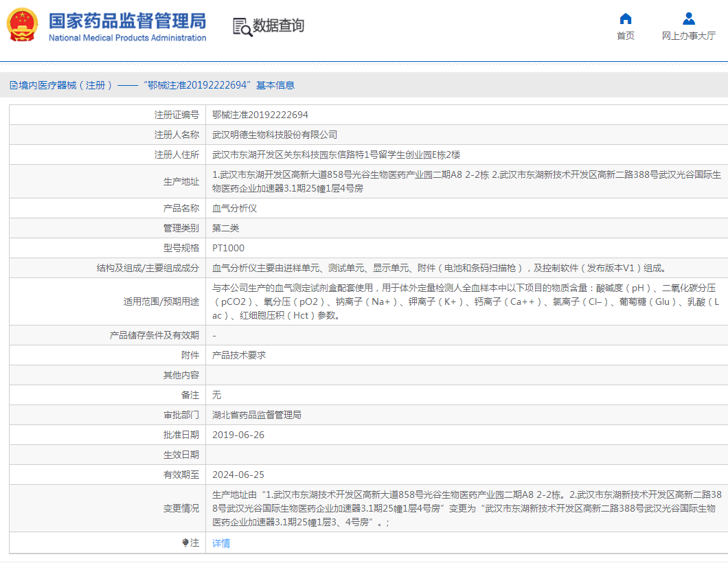The height and width of the screenshot is (570, 728).
Task: Select management class 第二类
Action: click(x=226, y=229)
